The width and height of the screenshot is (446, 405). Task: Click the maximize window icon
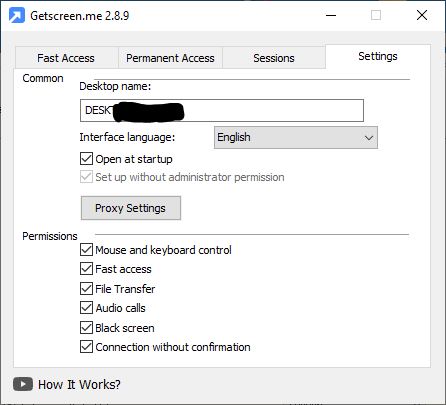(376, 15)
